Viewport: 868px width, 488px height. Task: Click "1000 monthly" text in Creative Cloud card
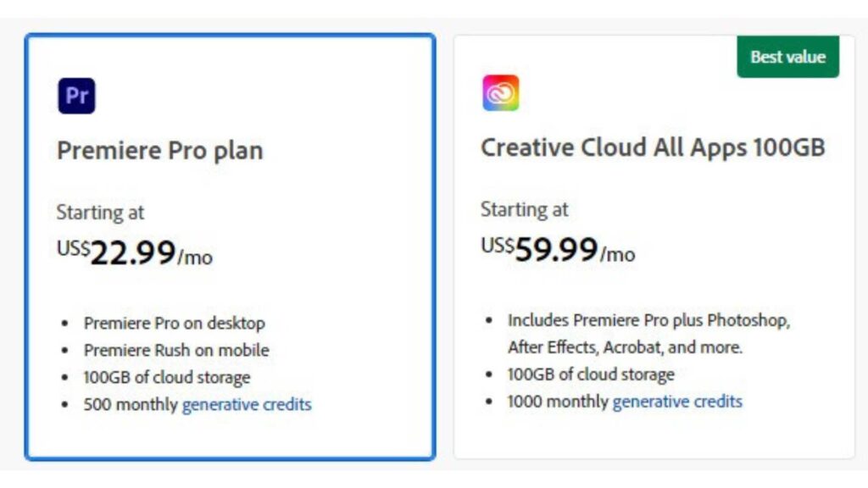pos(559,401)
